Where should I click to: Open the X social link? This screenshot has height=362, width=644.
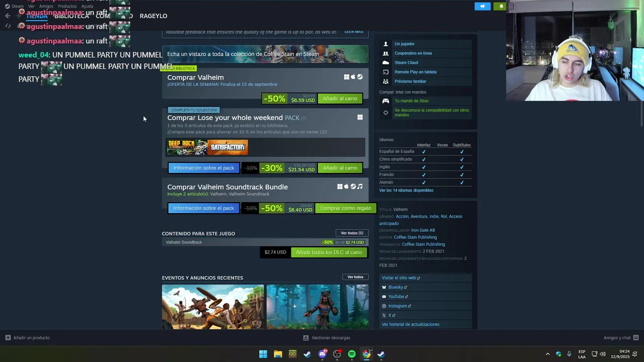(391, 316)
